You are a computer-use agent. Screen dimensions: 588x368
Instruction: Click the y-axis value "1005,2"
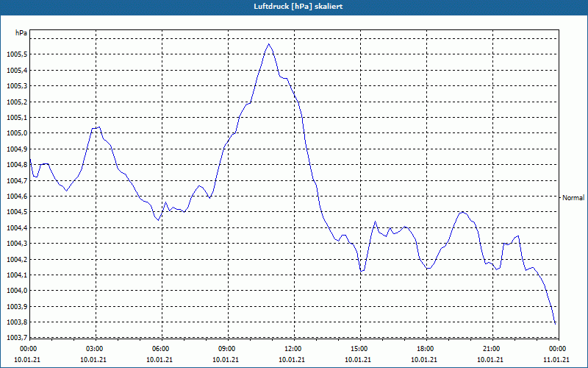pyautogui.click(x=17, y=102)
